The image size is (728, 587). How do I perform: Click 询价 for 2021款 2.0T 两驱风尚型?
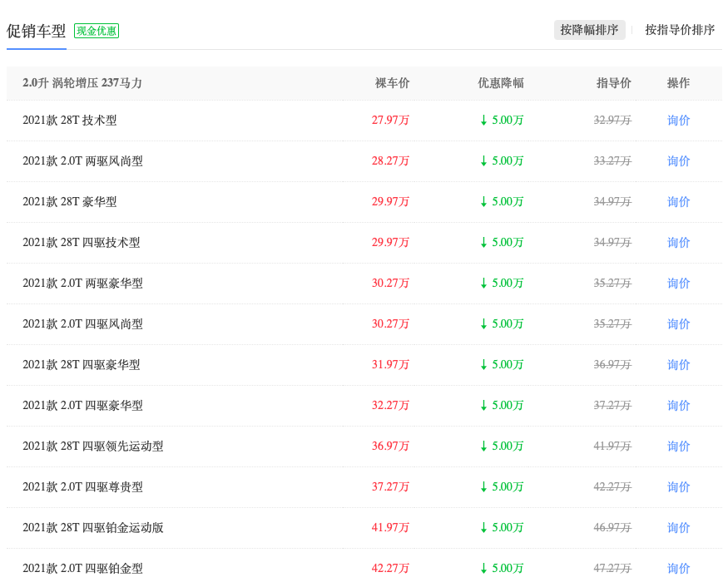coord(678,161)
